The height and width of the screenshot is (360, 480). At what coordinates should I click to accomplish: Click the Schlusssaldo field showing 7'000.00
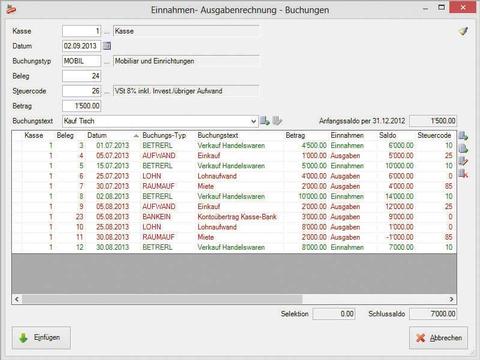point(433,314)
